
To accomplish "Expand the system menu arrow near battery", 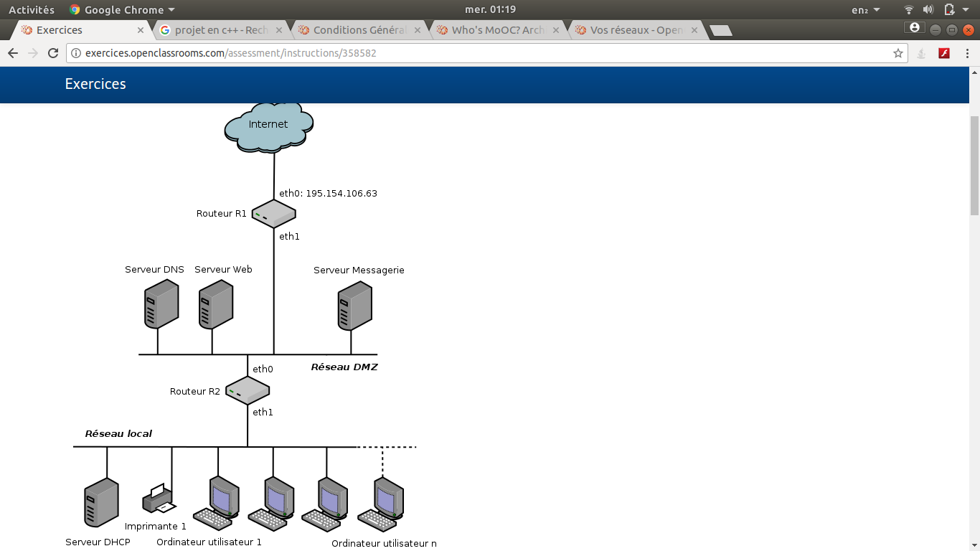I will tap(966, 10).
